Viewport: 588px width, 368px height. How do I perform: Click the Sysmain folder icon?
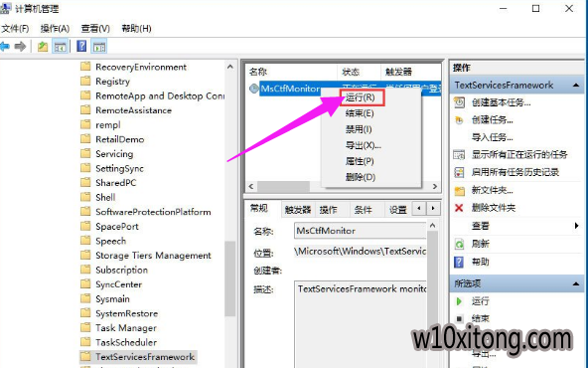pyautogui.click(x=85, y=298)
